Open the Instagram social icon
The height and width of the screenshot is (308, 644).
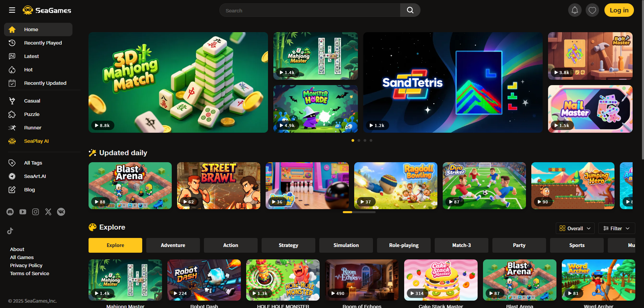(x=35, y=212)
